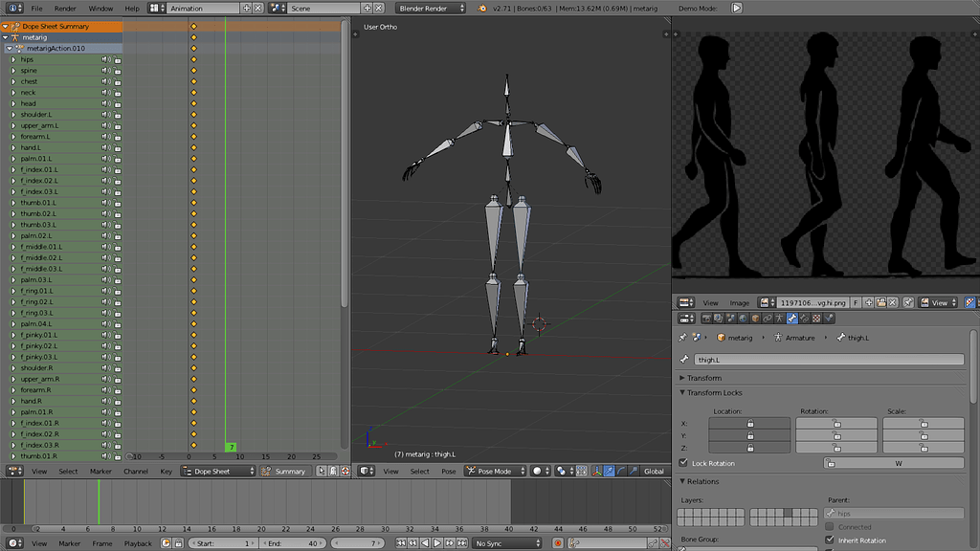The height and width of the screenshot is (551, 980).
Task: Open the Help menu
Action: pyautogui.click(x=132, y=8)
